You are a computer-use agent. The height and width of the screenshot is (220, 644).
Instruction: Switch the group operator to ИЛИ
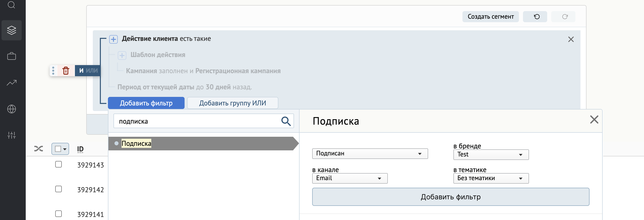tap(92, 71)
